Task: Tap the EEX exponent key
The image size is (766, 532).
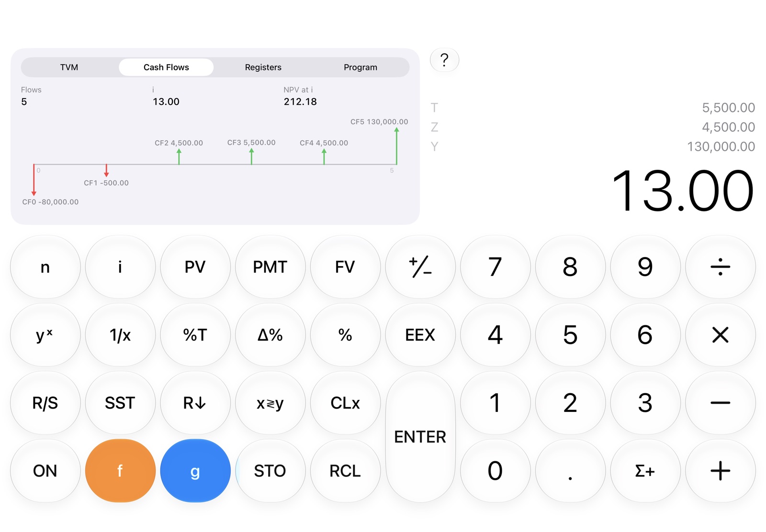Action: pos(420,335)
